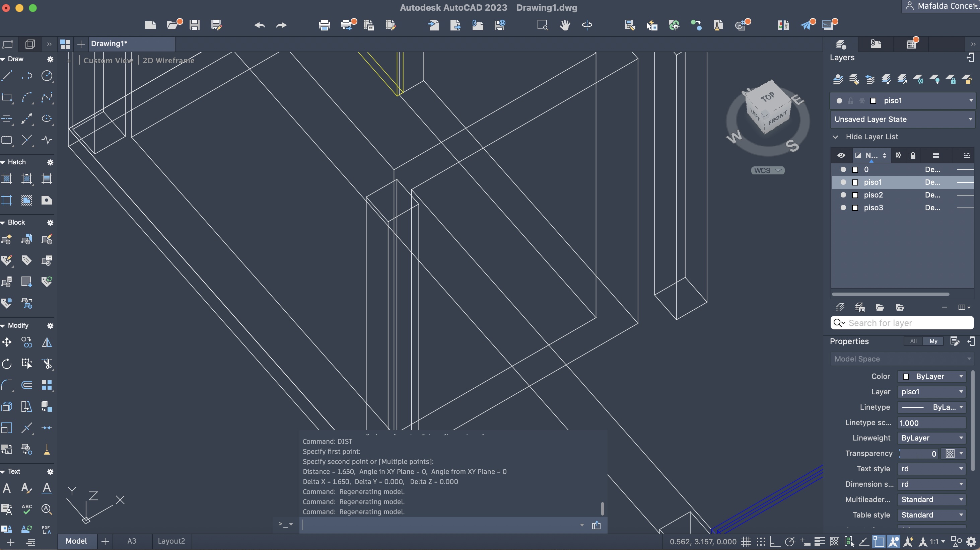Click the Print icon in top toolbar

coord(324,25)
